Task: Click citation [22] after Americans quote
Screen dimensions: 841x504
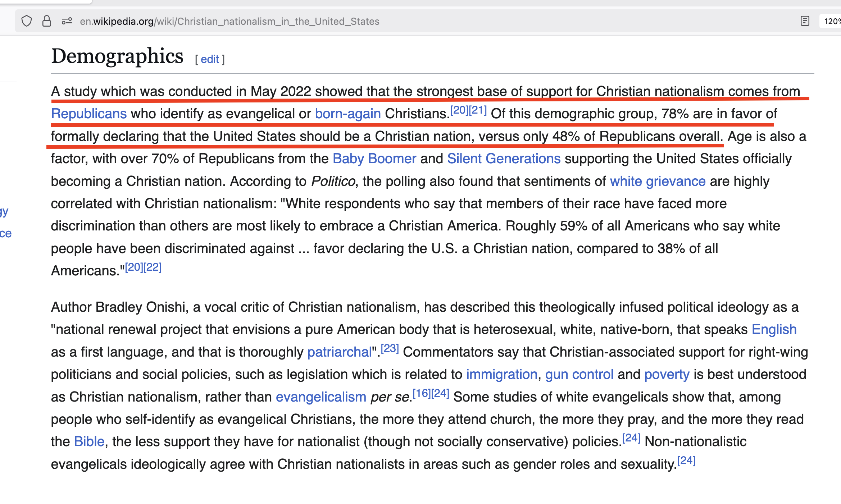Action: [153, 267]
